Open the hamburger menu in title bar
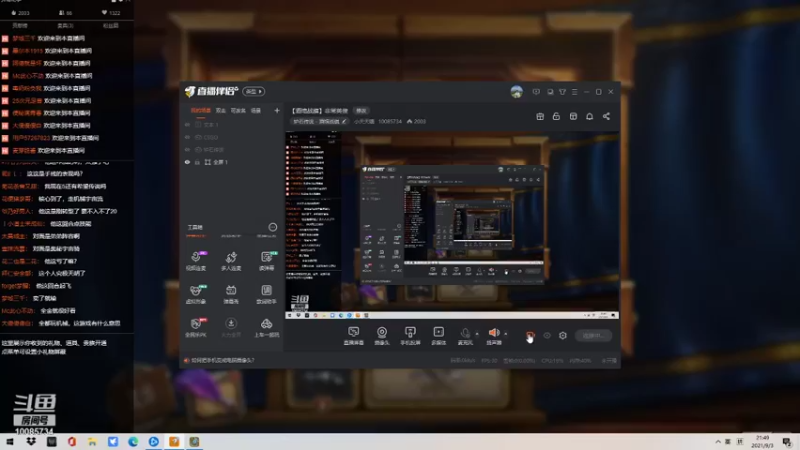 coord(574,92)
